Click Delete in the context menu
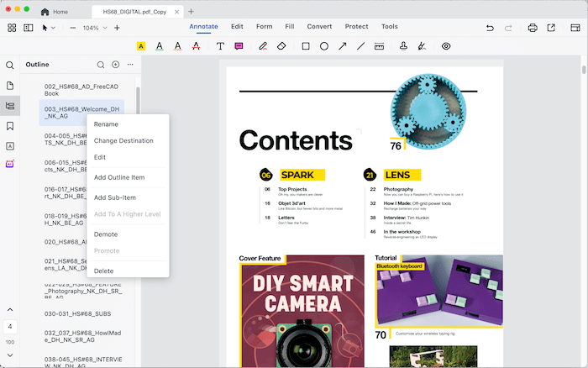 point(104,271)
